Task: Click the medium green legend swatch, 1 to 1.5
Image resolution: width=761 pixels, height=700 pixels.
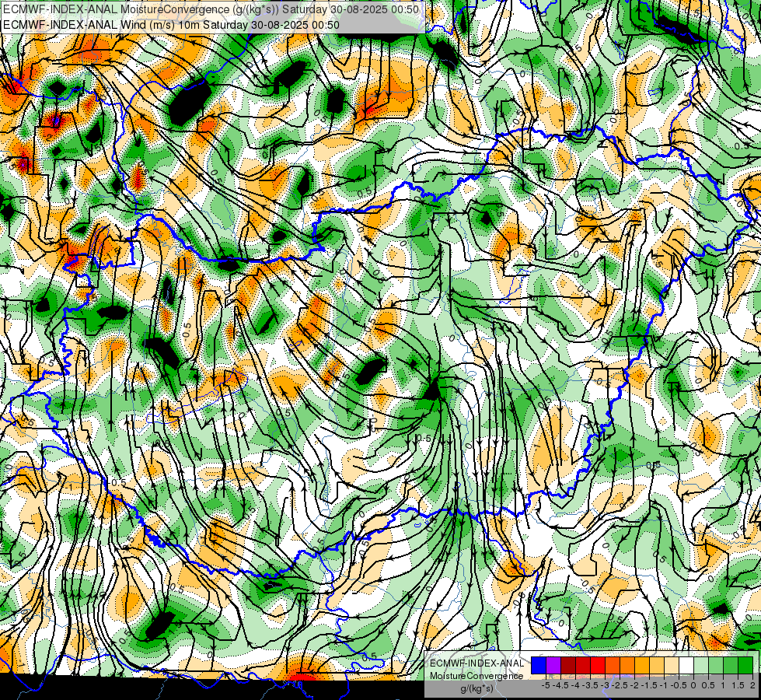Action: (x=731, y=665)
